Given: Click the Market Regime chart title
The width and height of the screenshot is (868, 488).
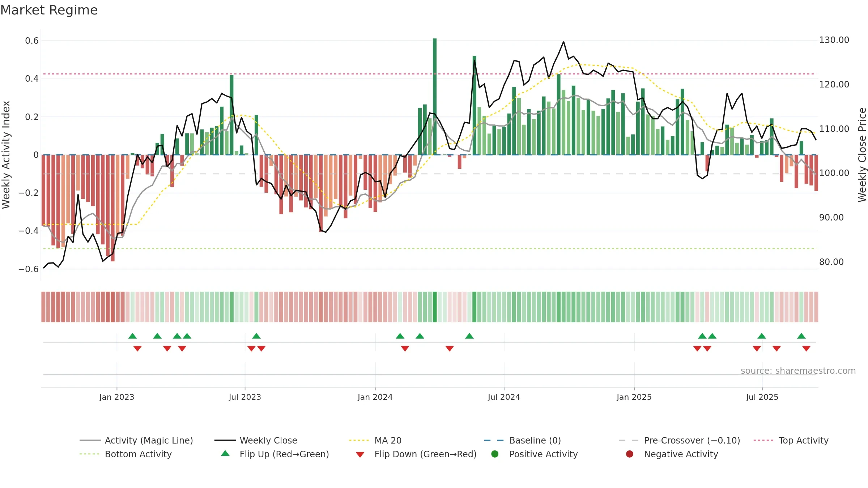Looking at the screenshot, I should [x=49, y=10].
